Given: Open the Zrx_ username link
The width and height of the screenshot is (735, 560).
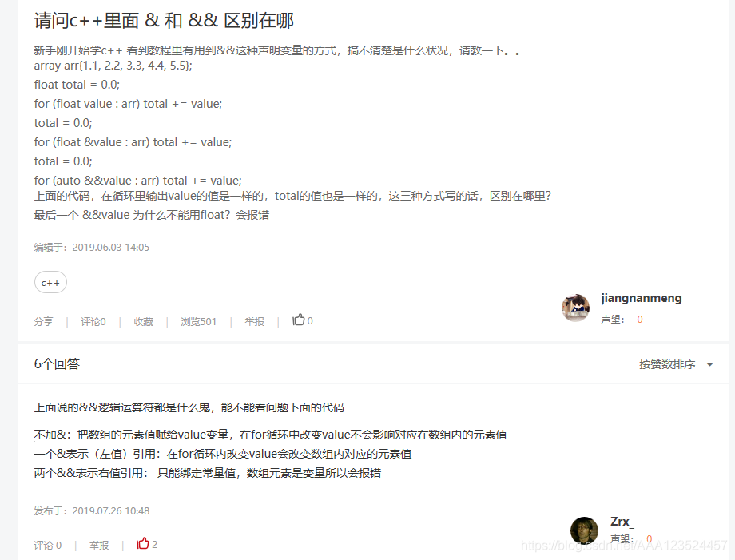Looking at the screenshot, I should point(622,522).
